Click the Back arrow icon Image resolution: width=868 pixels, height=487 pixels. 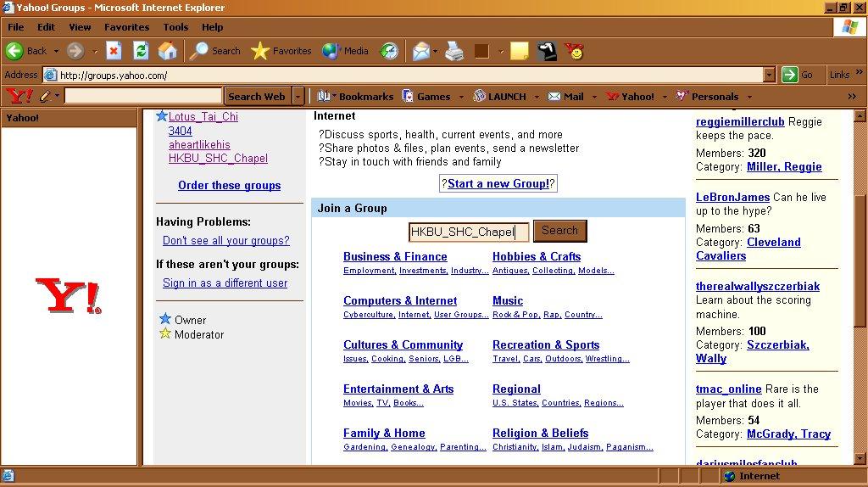(x=14, y=51)
